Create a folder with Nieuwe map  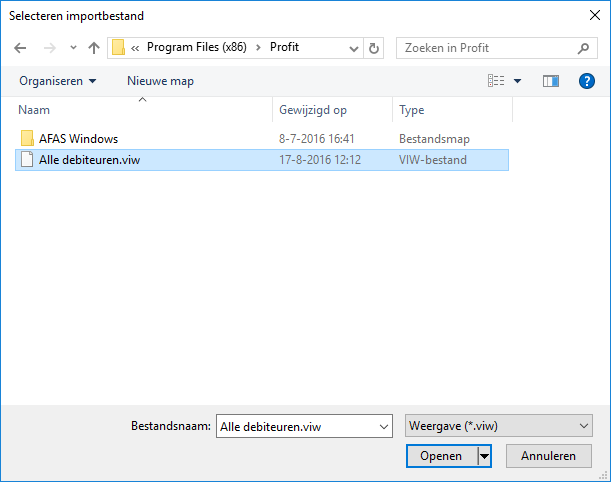pyautogui.click(x=160, y=81)
